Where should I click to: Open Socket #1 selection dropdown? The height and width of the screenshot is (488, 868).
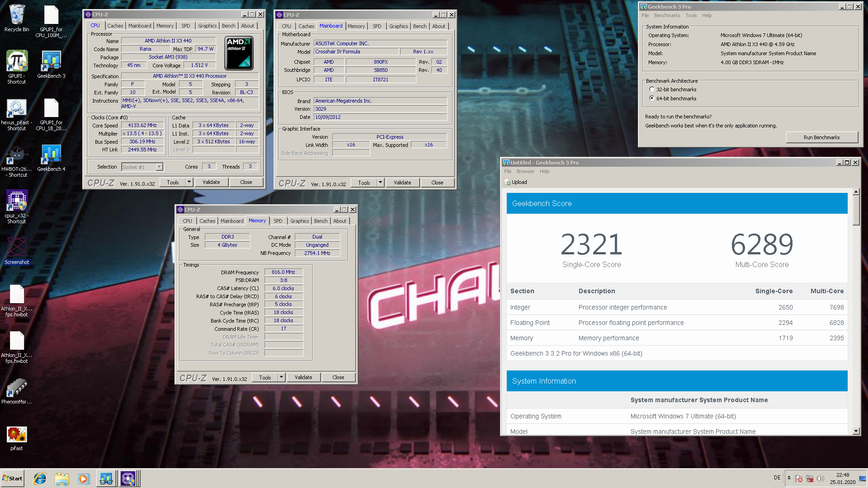coord(159,167)
